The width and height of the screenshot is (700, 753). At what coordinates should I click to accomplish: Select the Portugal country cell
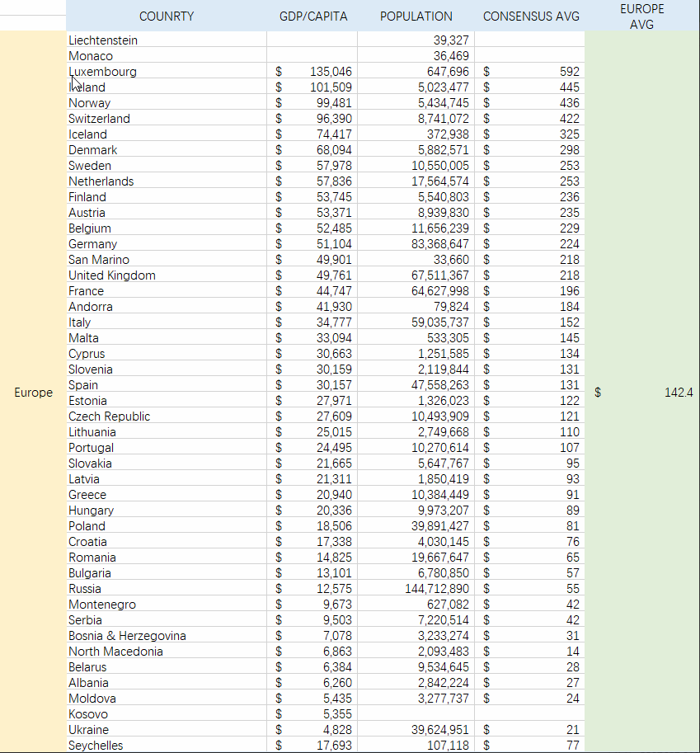166,448
